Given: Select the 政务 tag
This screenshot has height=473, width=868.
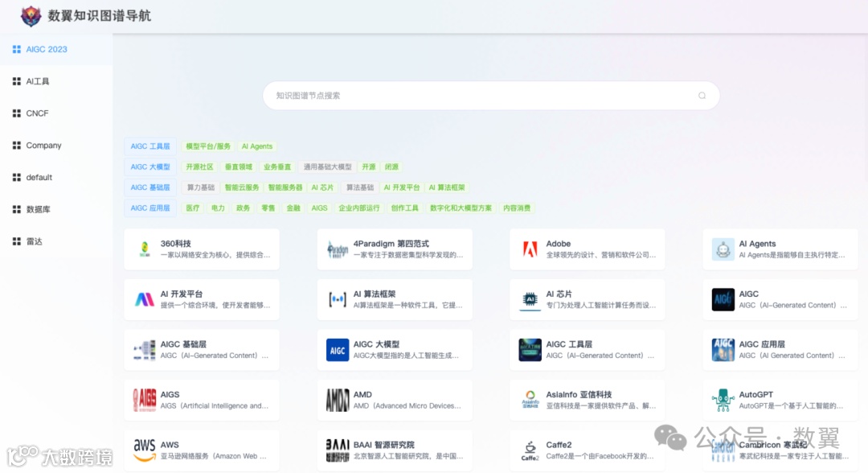Looking at the screenshot, I should click(243, 208).
